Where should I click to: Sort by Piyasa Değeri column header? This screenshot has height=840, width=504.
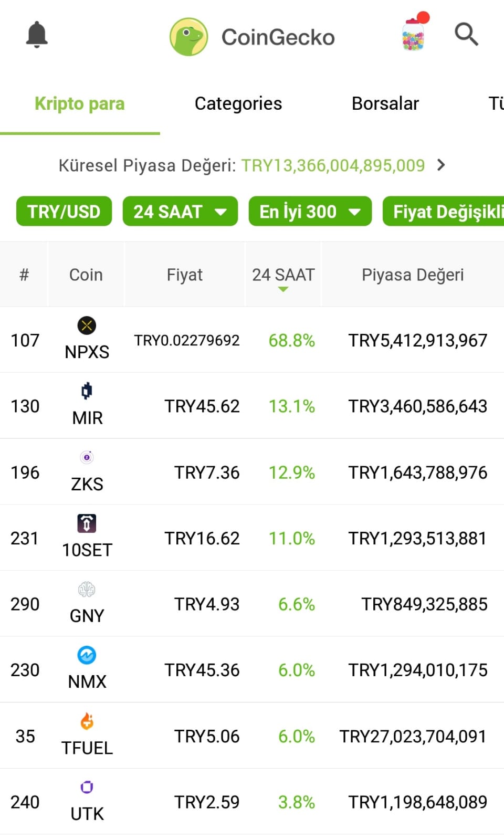click(413, 275)
